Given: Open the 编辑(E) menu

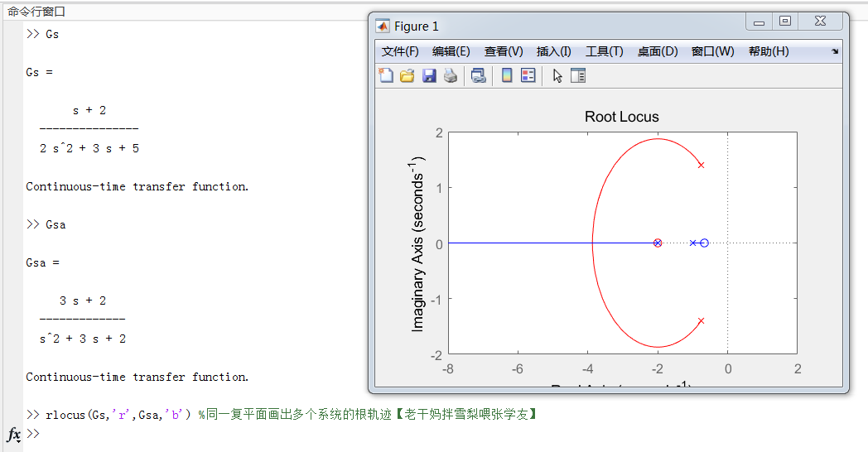Looking at the screenshot, I should [x=451, y=51].
